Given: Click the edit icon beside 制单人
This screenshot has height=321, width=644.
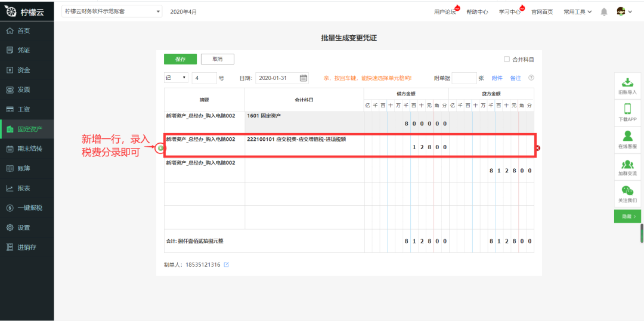Looking at the screenshot, I should [x=227, y=264].
